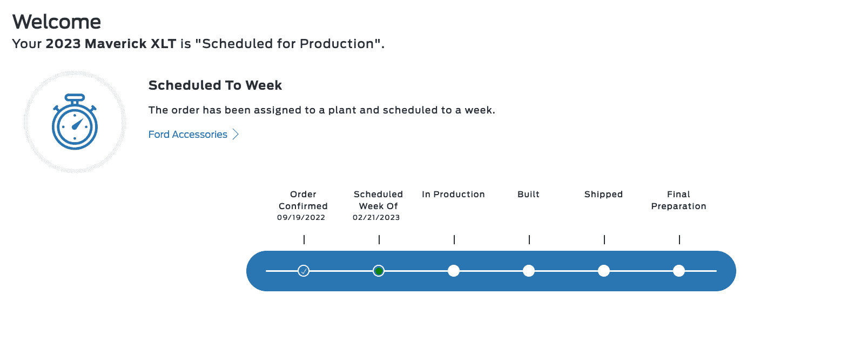Screen dimensions: 868x341
Task: Open the Ford Accessories link
Action: [188, 135]
